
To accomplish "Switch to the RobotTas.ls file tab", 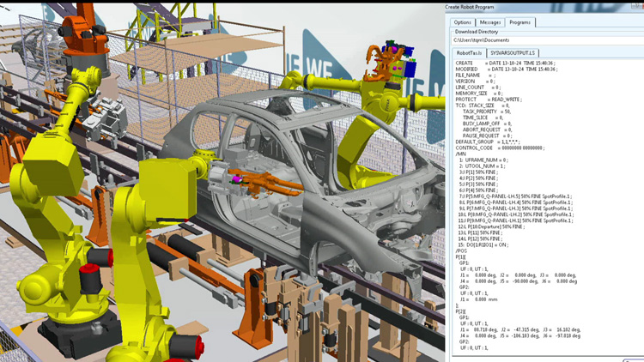I will coord(470,53).
